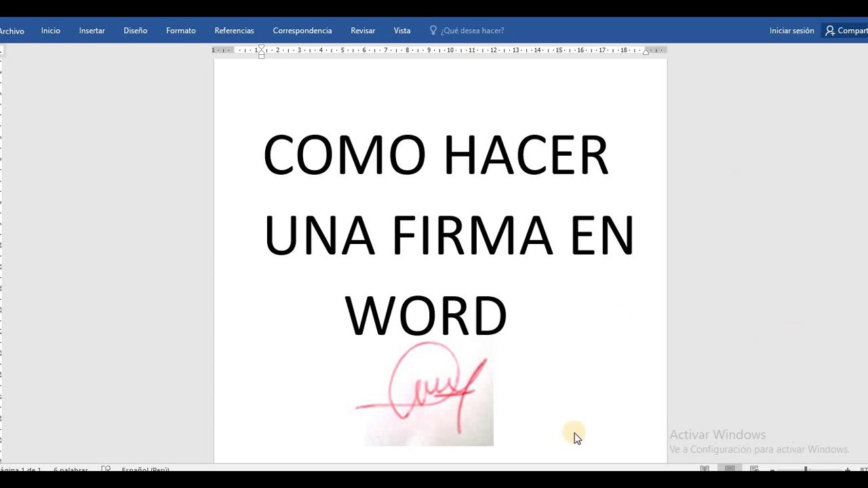Open the Insertar ribbon tab
Screen dimensions: 868x488
tap(92, 30)
